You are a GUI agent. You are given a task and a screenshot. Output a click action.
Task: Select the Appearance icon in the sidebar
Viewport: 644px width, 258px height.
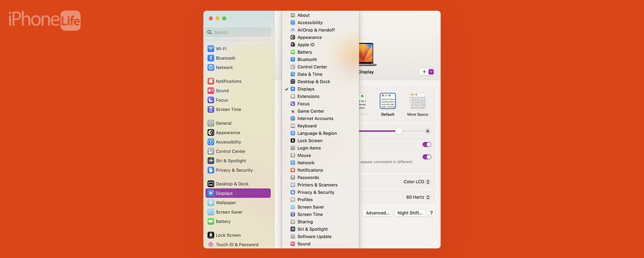[x=211, y=132]
